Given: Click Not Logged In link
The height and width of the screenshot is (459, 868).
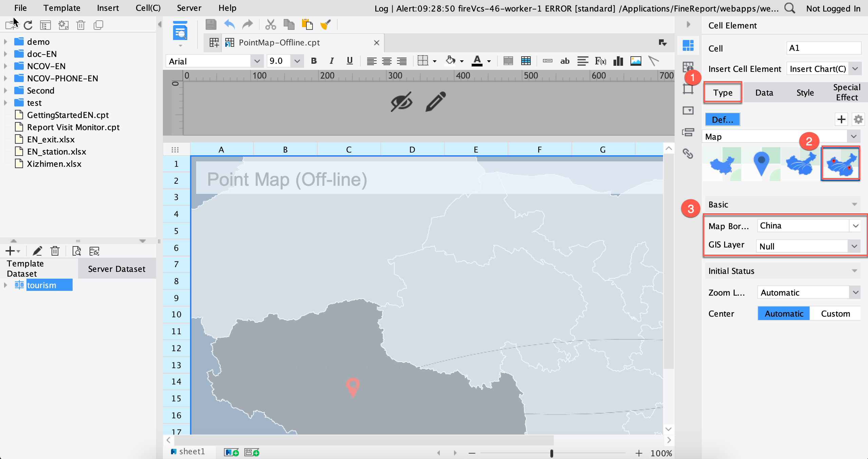Looking at the screenshot, I should click(x=833, y=8).
